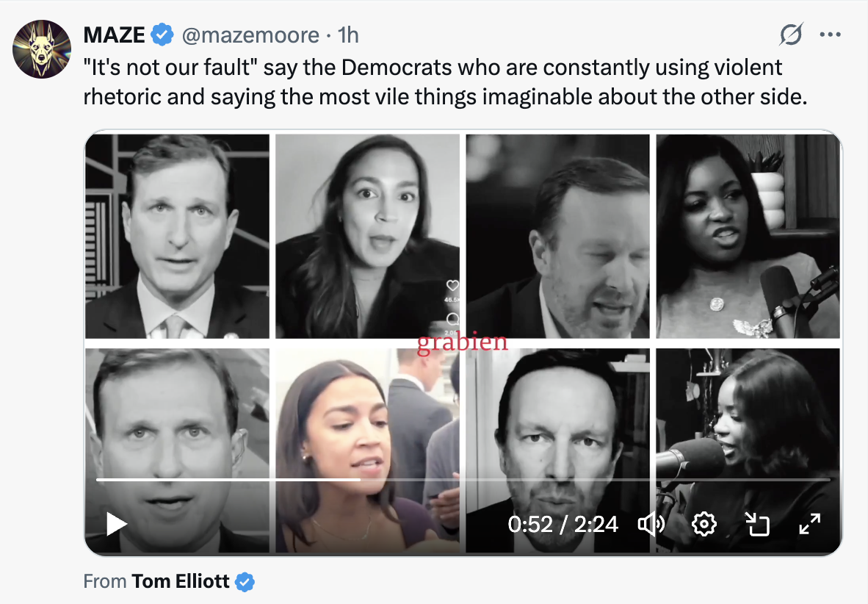Click the comment bubble in the video clip
The width and height of the screenshot is (868, 604).
(452, 319)
